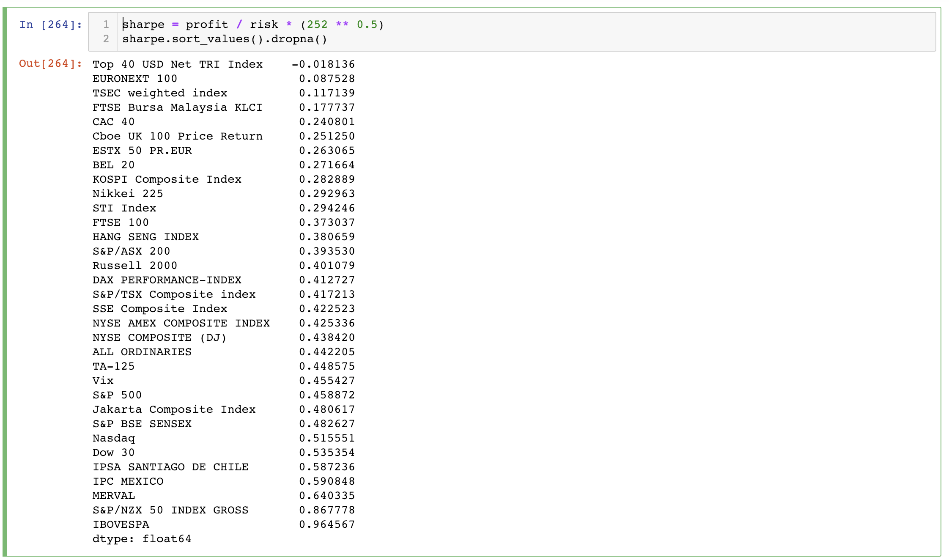Image resolution: width=949 pixels, height=560 pixels.
Task: Select the STI Index row label
Action: point(124,208)
